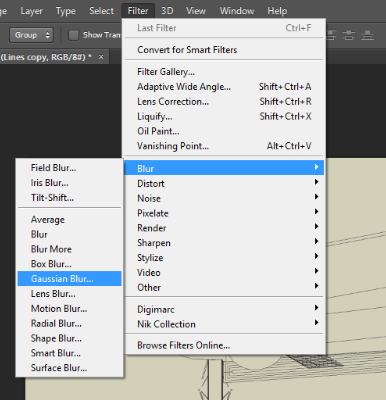Image resolution: width=386 pixels, height=400 pixels.
Task: Apply Blur More filter
Action: pyautogui.click(x=69, y=249)
